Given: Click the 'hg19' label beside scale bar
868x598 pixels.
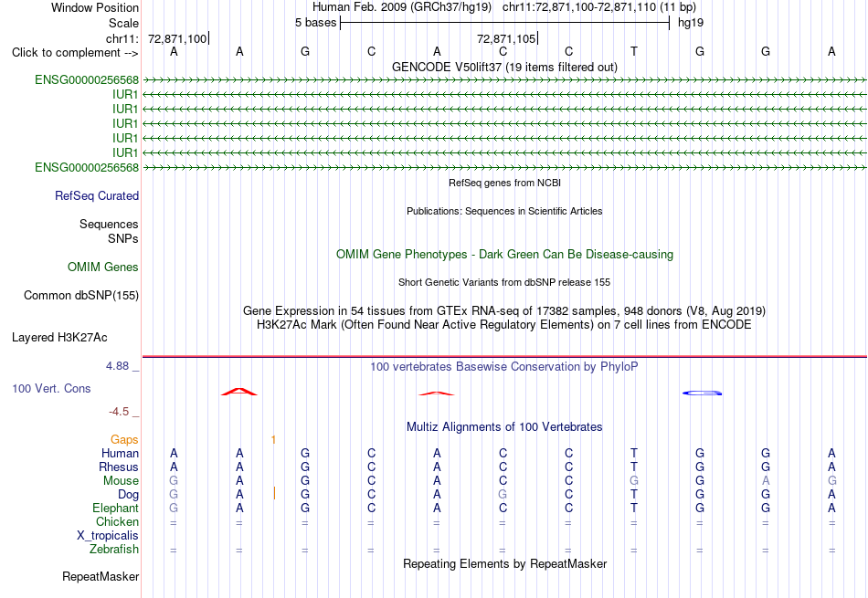Looking at the screenshot, I should point(691,23).
